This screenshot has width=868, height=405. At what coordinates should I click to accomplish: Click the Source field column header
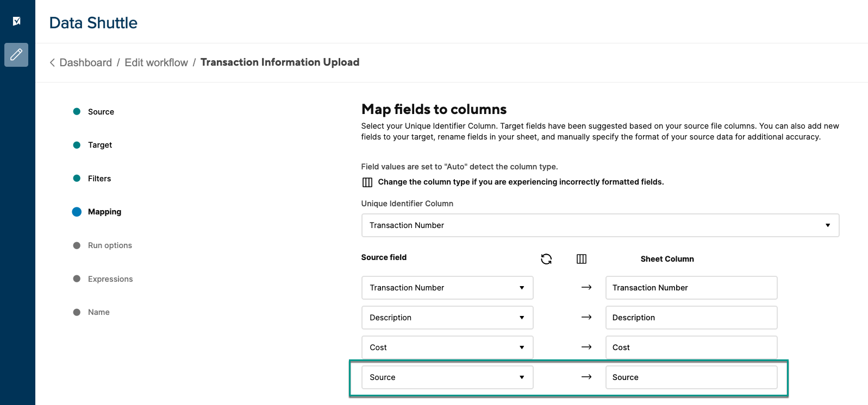pos(384,257)
